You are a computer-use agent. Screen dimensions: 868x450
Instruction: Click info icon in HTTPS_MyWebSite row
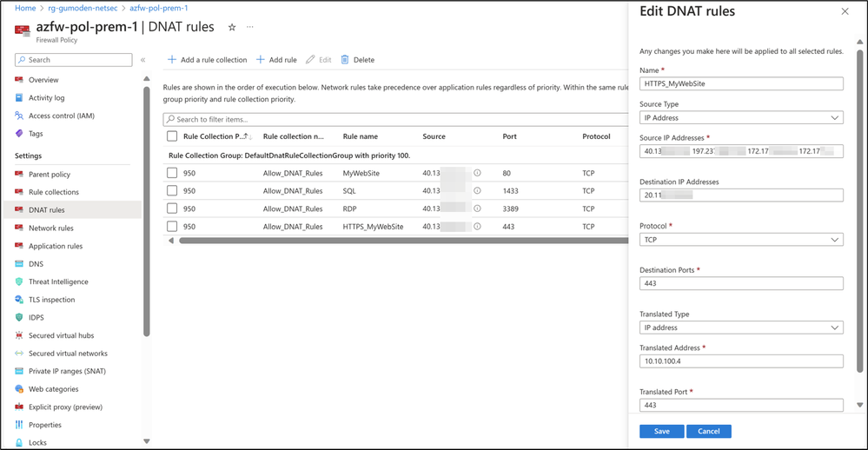tap(477, 227)
